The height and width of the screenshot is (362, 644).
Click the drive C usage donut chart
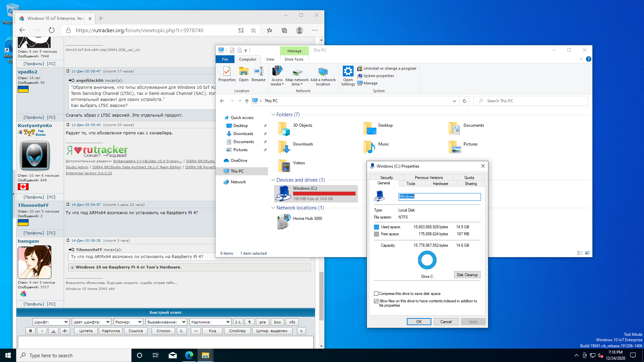coord(427,260)
